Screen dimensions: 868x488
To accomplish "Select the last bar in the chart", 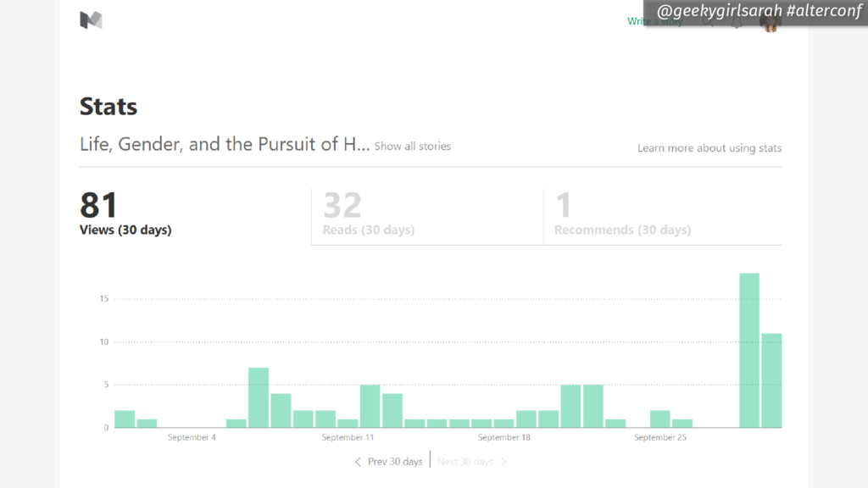I will pyautogui.click(x=771, y=380).
